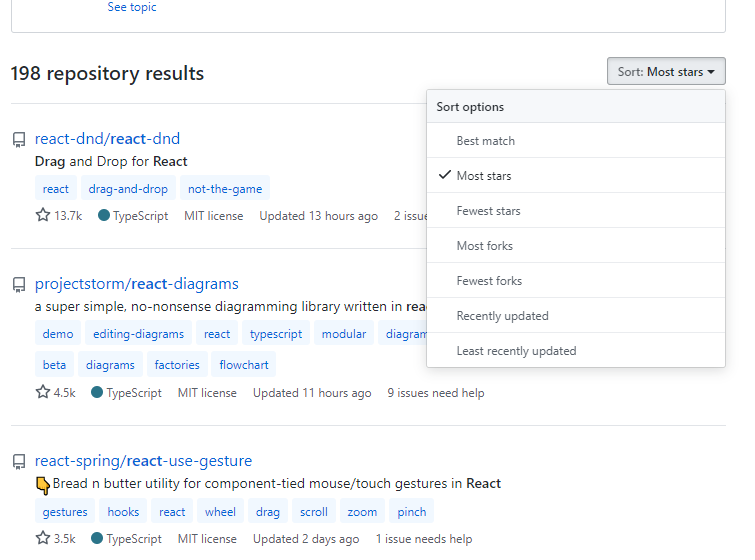Select Least recently updated sort option

(x=576, y=351)
